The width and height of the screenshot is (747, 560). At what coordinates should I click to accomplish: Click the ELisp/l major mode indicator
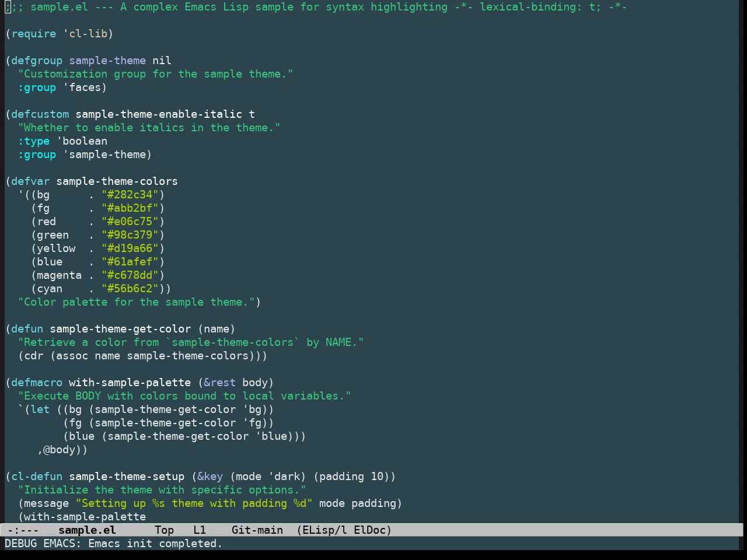322,530
